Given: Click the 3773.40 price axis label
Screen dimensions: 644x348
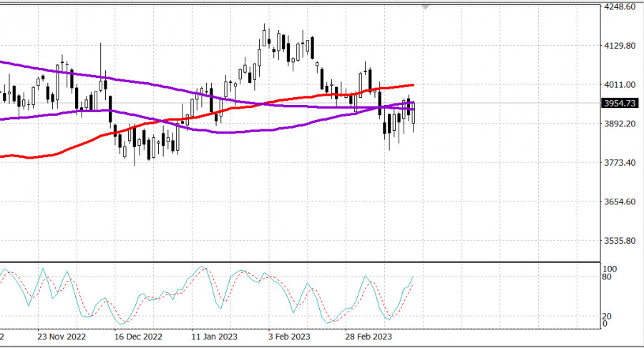Looking at the screenshot, I should point(620,163).
